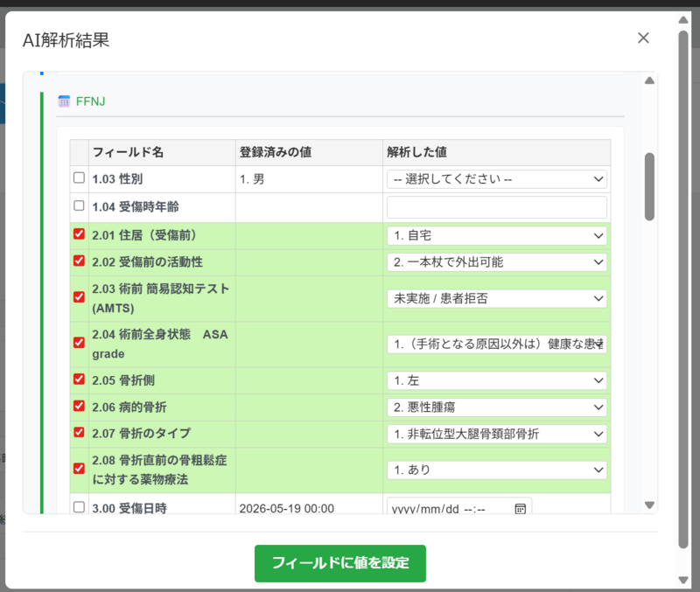Click the inner panel scroll-up arrow
The height and width of the screenshot is (592, 700).
point(649,80)
